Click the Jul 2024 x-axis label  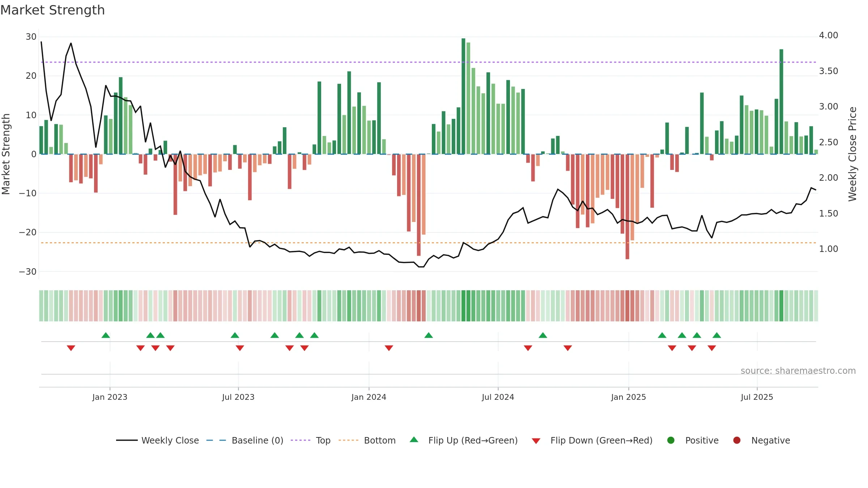tap(498, 397)
